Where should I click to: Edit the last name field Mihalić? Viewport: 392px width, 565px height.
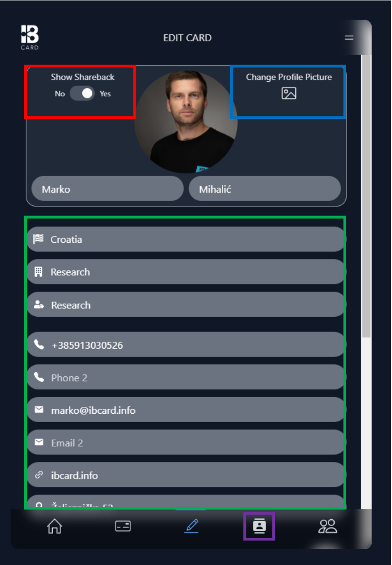point(265,189)
